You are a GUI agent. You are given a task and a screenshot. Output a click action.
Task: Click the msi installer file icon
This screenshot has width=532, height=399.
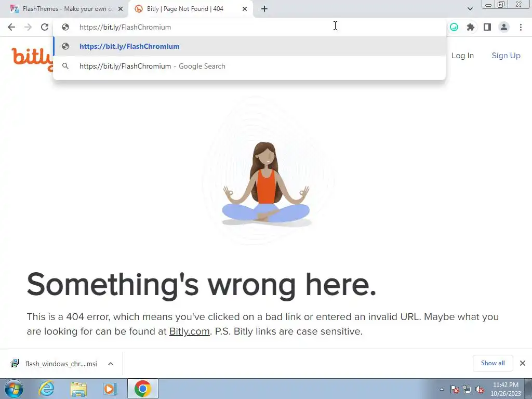pyautogui.click(x=15, y=363)
